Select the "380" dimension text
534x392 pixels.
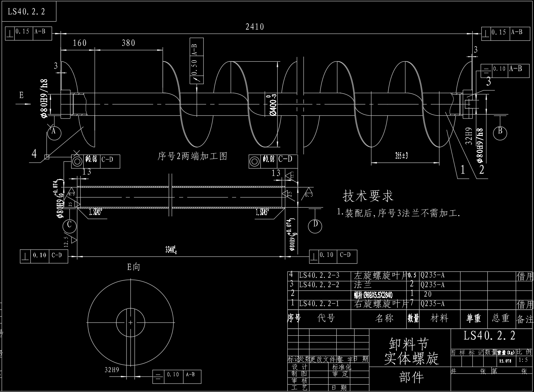(128, 43)
